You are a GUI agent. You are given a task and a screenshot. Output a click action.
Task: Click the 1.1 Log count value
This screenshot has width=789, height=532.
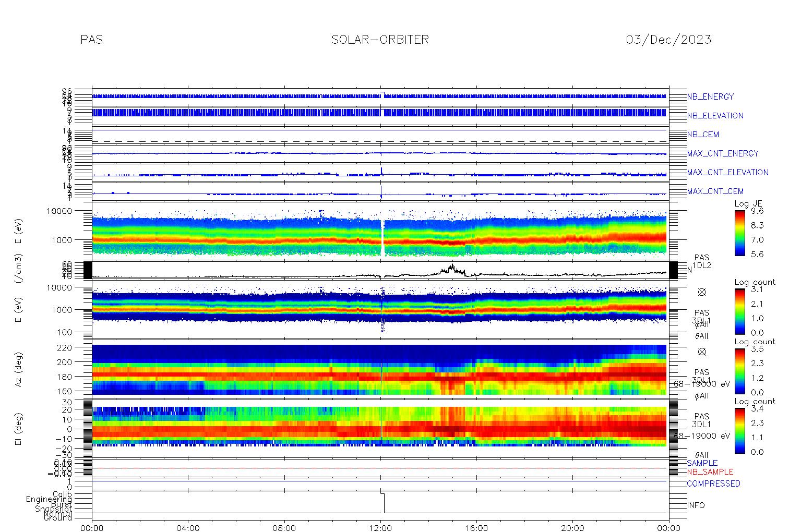[757, 438]
